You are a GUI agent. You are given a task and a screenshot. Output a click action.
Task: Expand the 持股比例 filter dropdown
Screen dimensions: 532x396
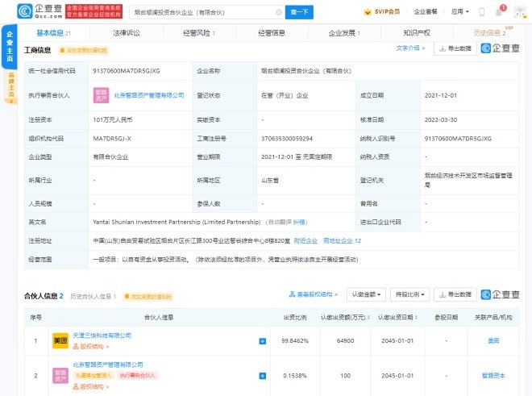(x=409, y=295)
